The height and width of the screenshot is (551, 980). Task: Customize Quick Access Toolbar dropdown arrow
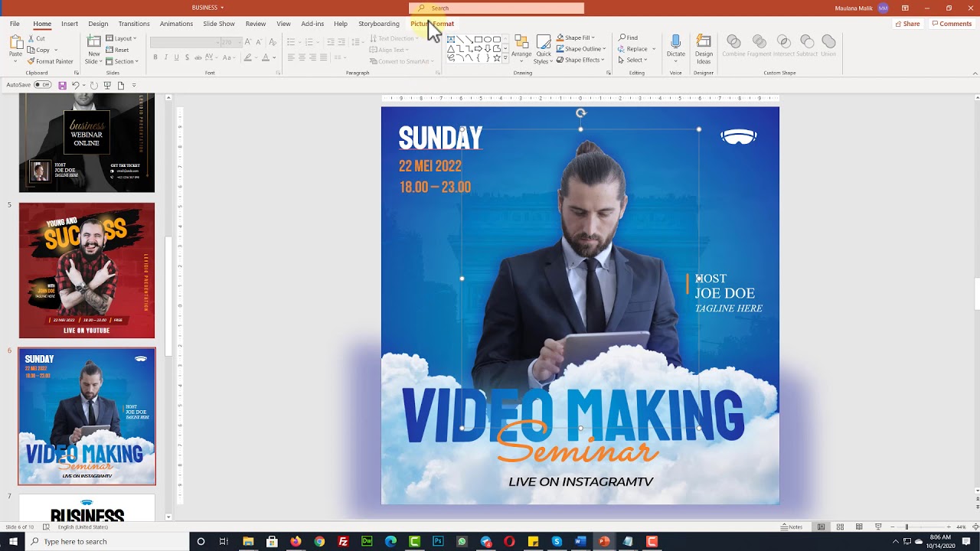(134, 85)
